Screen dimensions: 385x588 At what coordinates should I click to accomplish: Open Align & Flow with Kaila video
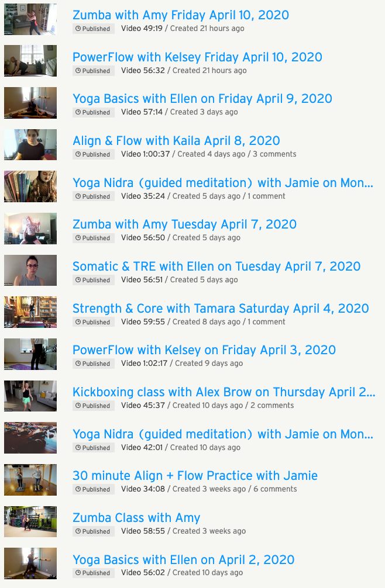click(176, 141)
